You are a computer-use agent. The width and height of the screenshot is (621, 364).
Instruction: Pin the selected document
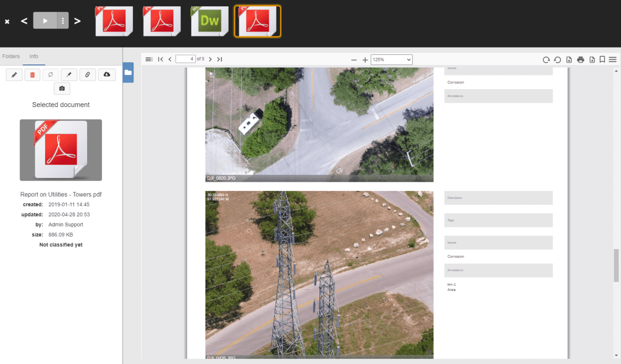coord(69,74)
